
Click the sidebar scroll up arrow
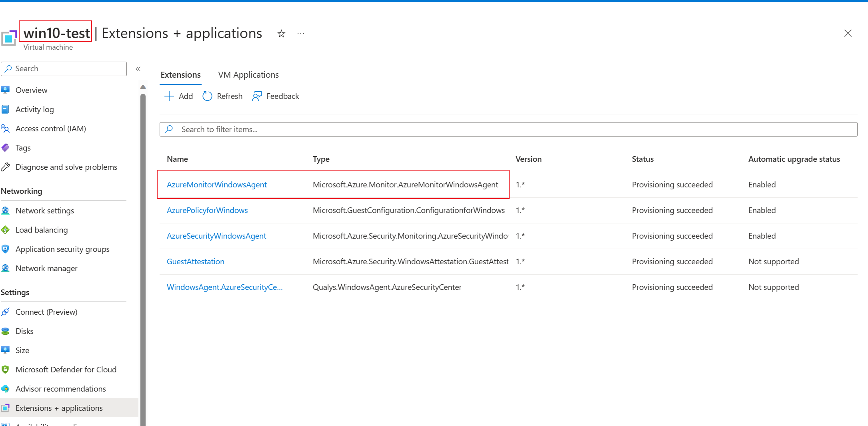pos(143,87)
